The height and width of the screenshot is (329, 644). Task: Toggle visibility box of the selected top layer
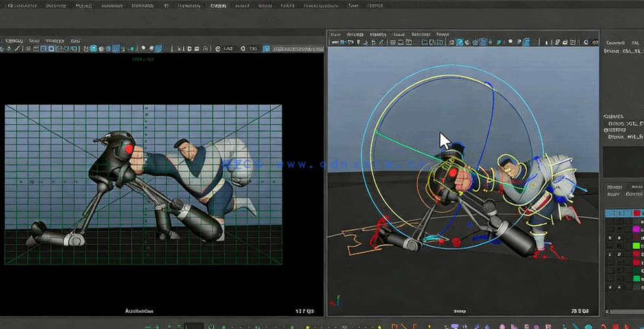[x=610, y=213]
